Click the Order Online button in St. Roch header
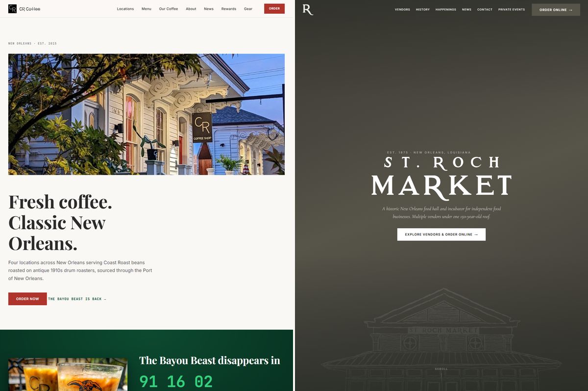Image resolution: width=588 pixels, height=391 pixels. point(556,10)
